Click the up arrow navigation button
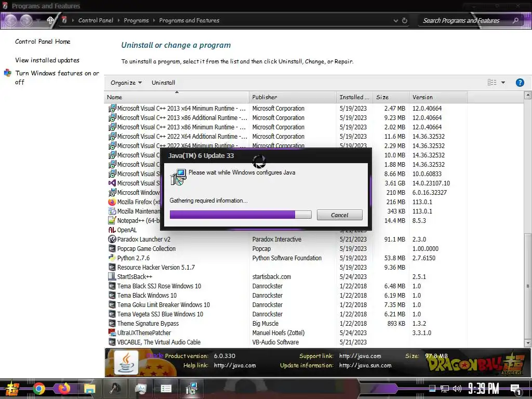This screenshot has height=399, width=532. [x=50, y=20]
